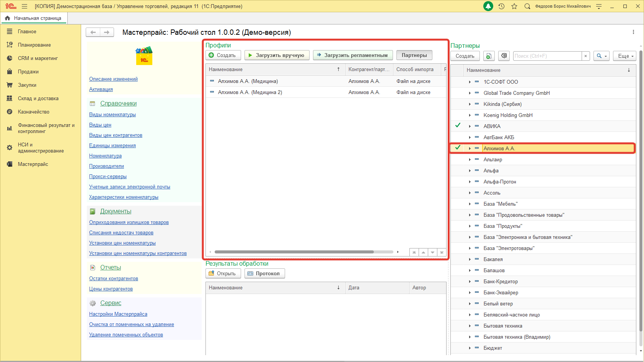This screenshot has width=644, height=362.
Task: Click the back navigation arrow
Action: click(93, 32)
